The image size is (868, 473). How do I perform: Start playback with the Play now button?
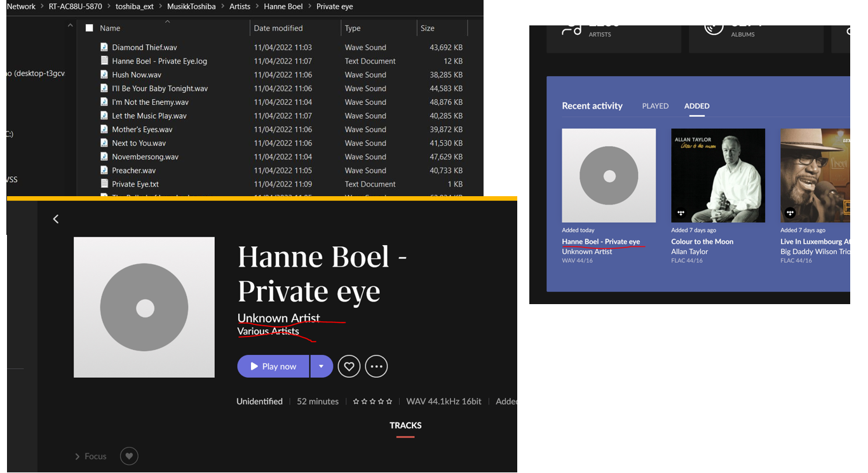(x=273, y=366)
